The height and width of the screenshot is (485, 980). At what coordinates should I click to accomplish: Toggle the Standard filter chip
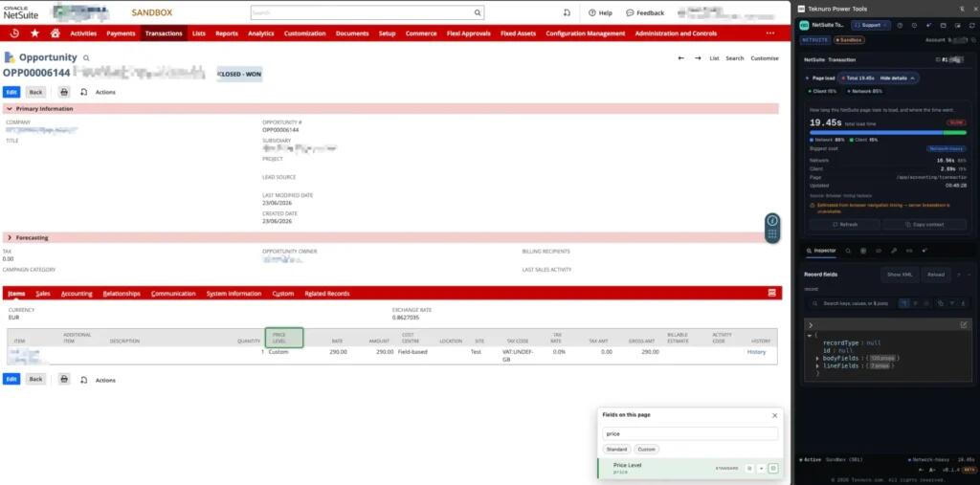click(616, 450)
